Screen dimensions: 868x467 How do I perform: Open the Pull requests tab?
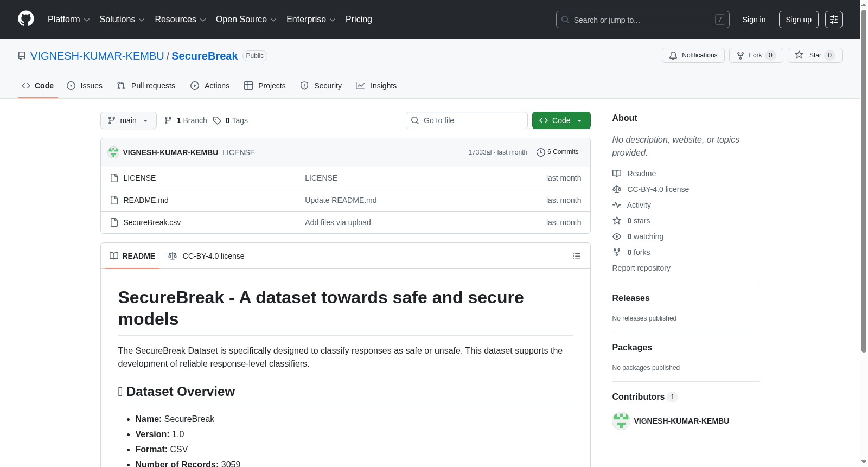coord(146,86)
